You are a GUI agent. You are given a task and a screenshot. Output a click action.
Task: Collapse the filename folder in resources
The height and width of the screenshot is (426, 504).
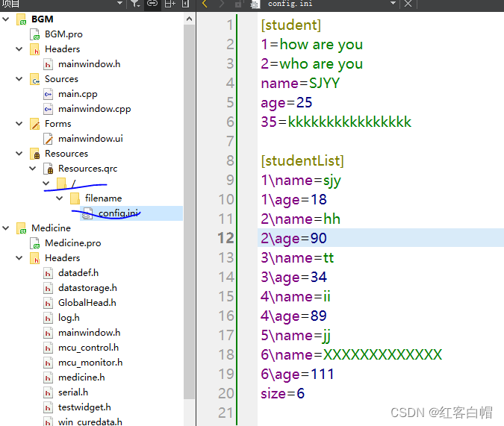pyautogui.click(x=60, y=198)
